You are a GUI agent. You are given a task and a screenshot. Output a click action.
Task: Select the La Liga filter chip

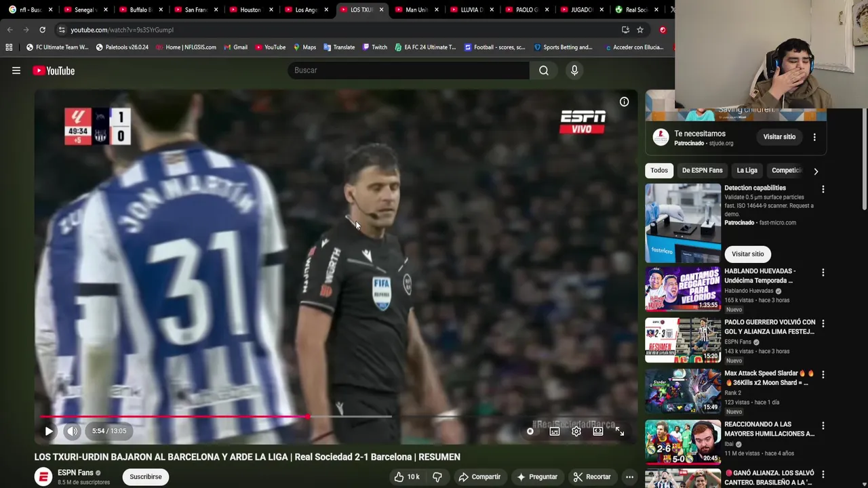pyautogui.click(x=747, y=171)
